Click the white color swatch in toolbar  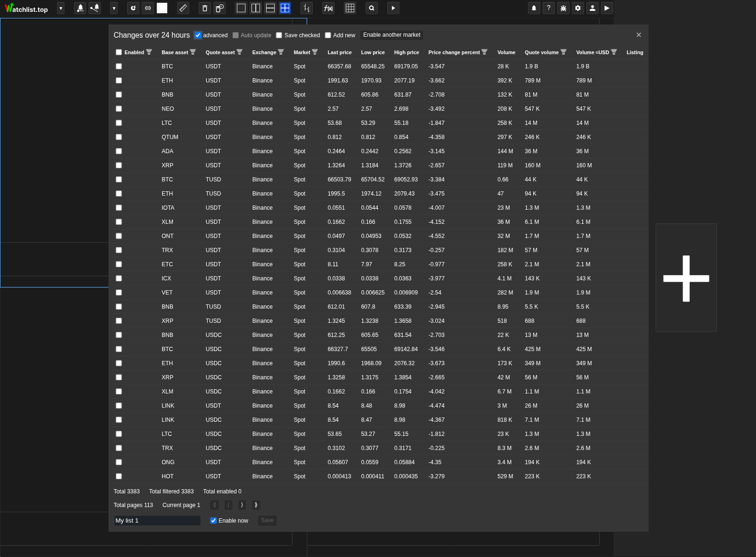[x=162, y=8]
